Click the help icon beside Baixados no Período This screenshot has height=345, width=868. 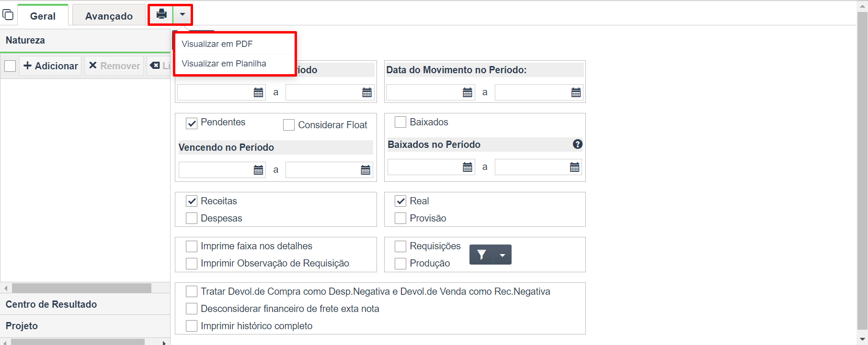point(578,144)
